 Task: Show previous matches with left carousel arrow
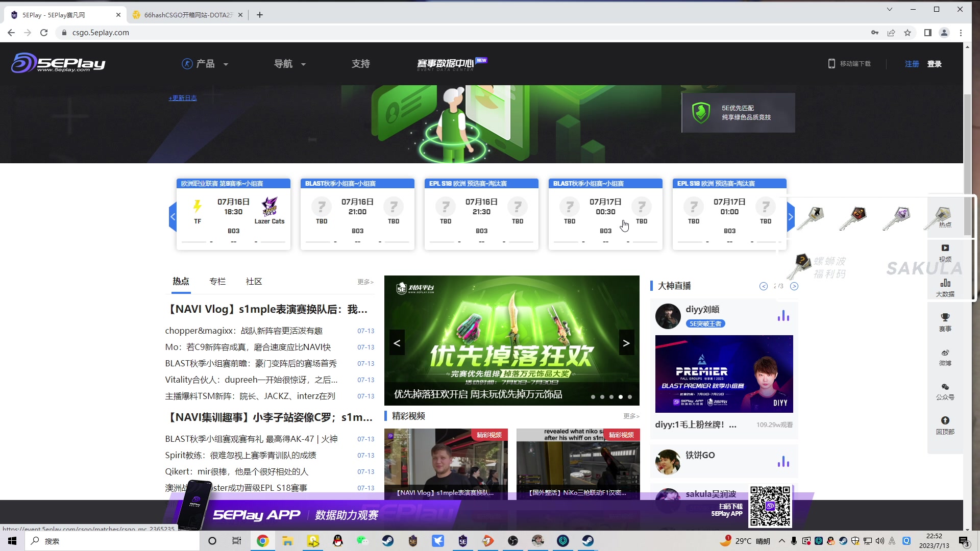coord(173,217)
